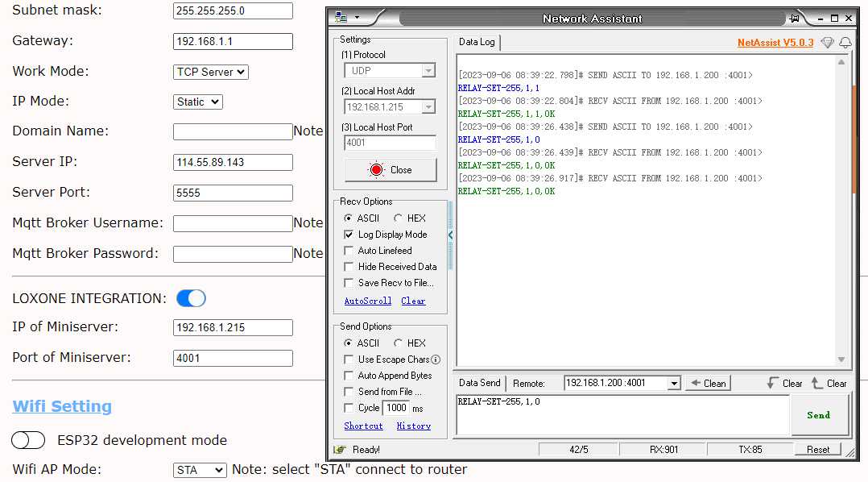The height and width of the screenshot is (482, 868).
Task: Open the Wifi AP Mode dropdown
Action: [x=200, y=470]
